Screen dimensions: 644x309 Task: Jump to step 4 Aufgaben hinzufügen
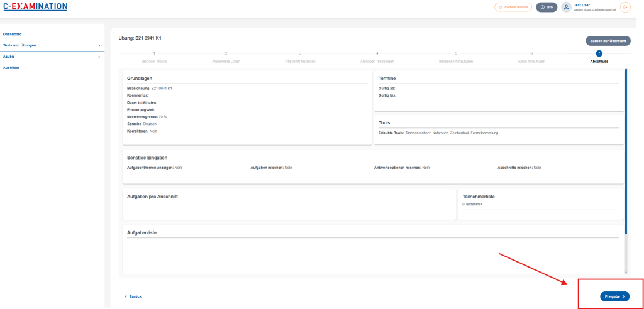pyautogui.click(x=377, y=57)
